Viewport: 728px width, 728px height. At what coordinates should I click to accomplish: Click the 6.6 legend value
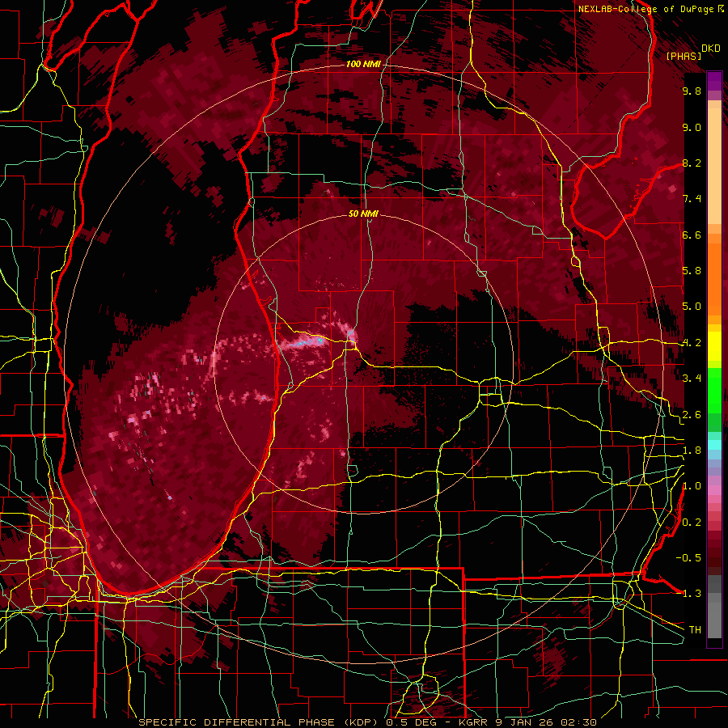692,235
